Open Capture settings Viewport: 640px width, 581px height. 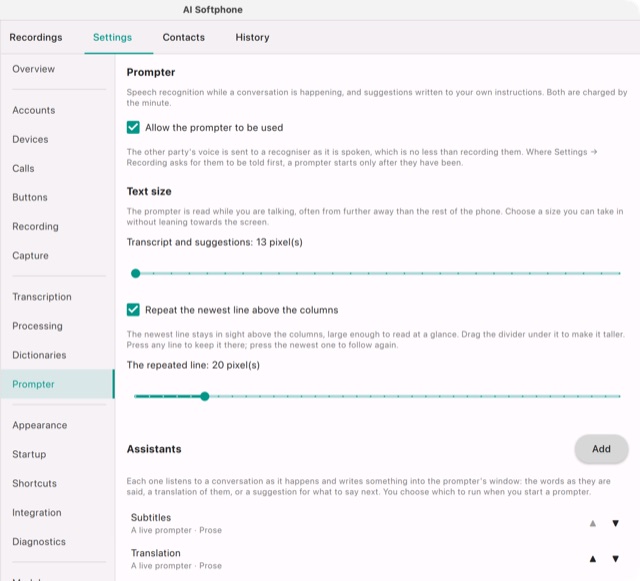coord(57,256)
